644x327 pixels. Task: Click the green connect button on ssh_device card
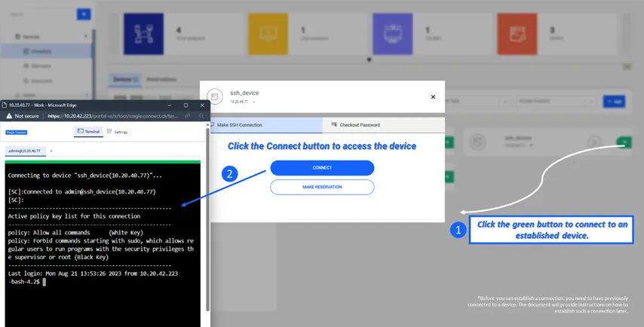tap(624, 142)
